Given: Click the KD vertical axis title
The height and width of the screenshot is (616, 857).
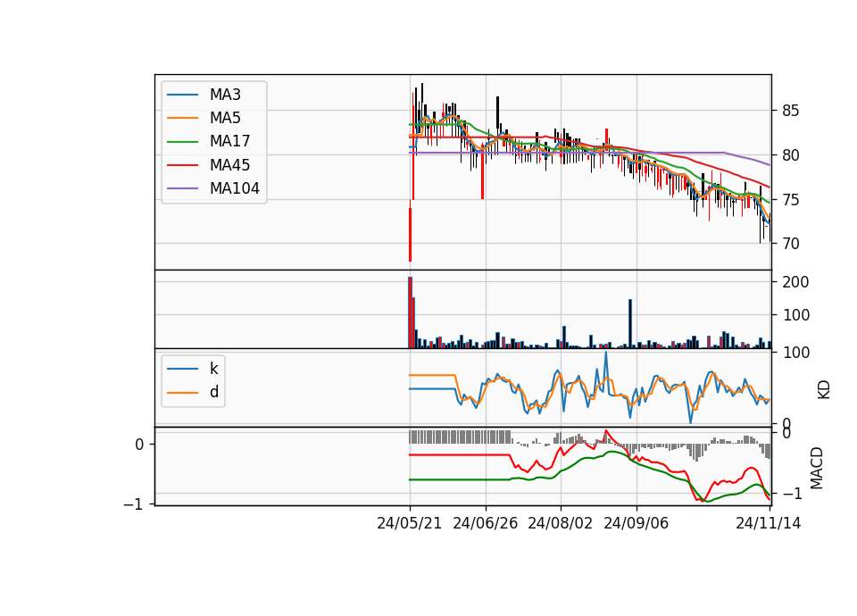Looking at the screenshot, I should coord(823,390).
